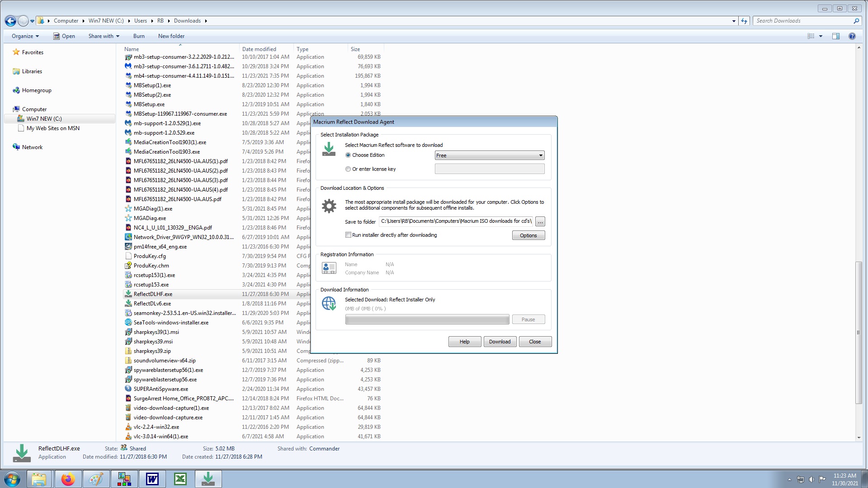Select vlc-2.2.4-win32.exe cone icon
Viewport: 868px width, 488px height.
pos(128,427)
